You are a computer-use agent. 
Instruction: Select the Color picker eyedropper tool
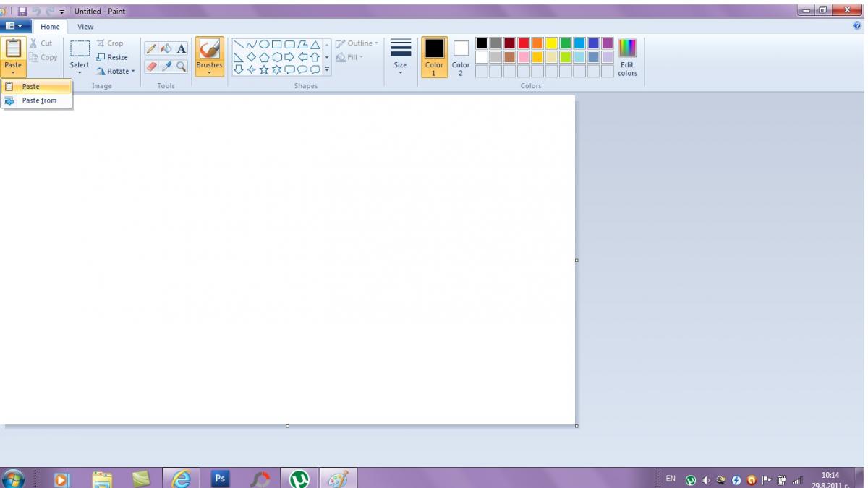[166, 66]
